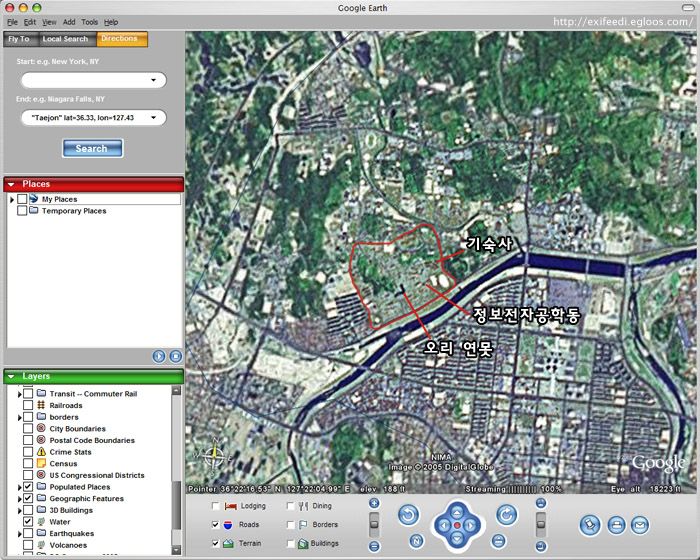Viewport: 700px width, 560px height.
Task: Open the Edit menu
Action: [x=30, y=22]
